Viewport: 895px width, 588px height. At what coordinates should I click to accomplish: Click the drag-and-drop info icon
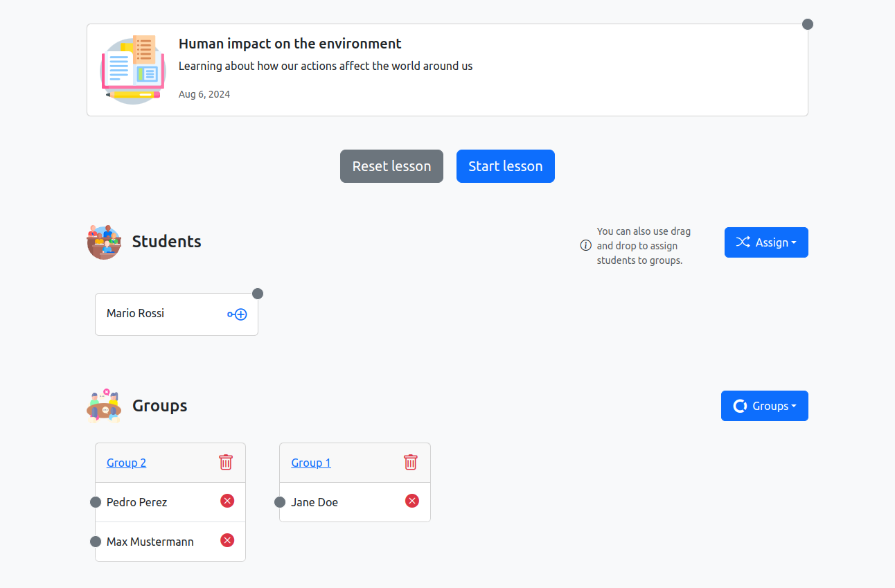(x=585, y=245)
